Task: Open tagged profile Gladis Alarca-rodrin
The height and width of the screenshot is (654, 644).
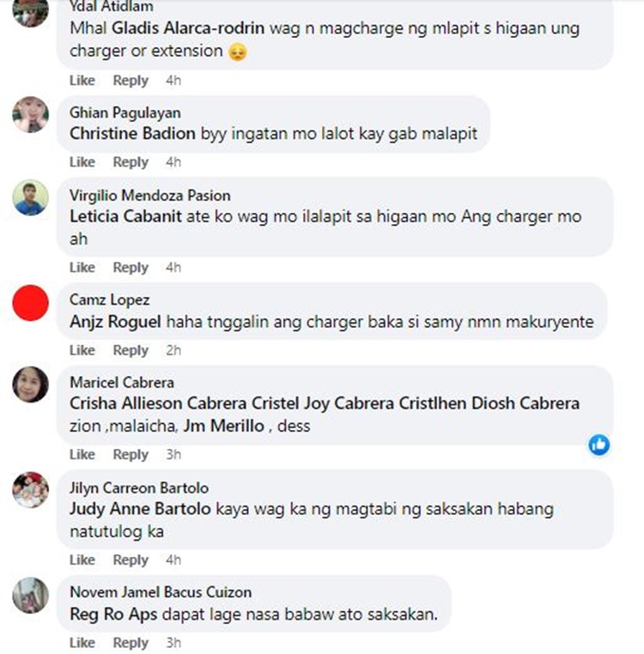Action: pyautogui.click(x=188, y=28)
